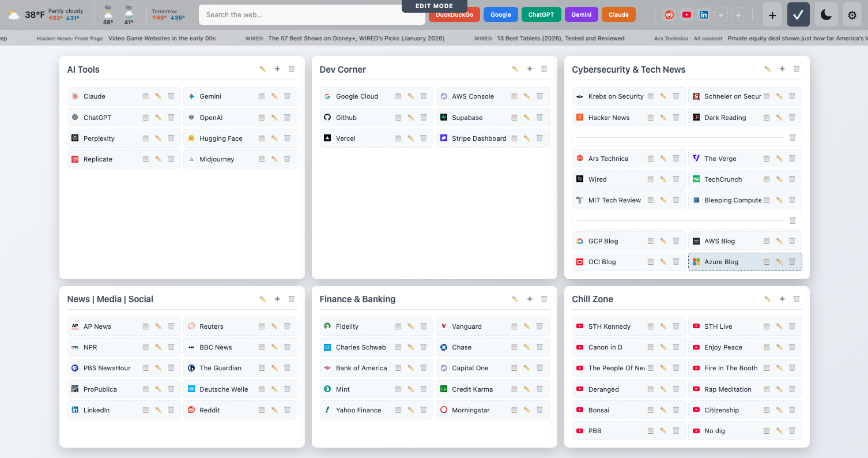
Task: Open the Hacker News bookmark link
Action: [609, 117]
